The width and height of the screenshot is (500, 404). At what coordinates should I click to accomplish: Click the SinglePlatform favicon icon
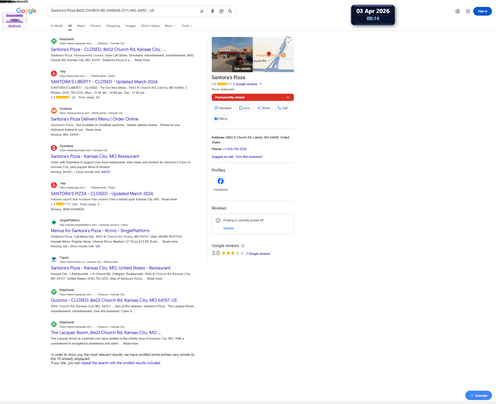click(x=54, y=222)
